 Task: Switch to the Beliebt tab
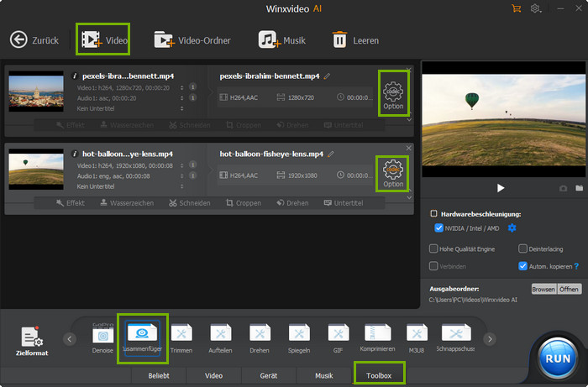(x=158, y=376)
